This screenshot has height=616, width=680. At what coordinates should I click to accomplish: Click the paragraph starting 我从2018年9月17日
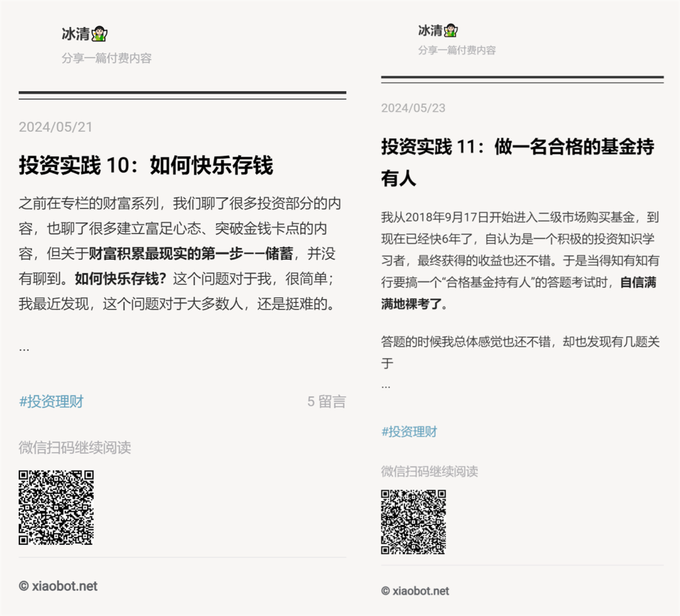[x=521, y=260]
